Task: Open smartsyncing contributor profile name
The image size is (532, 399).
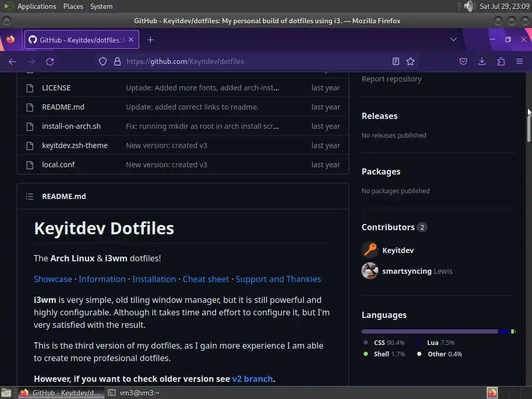Action: tap(407, 271)
